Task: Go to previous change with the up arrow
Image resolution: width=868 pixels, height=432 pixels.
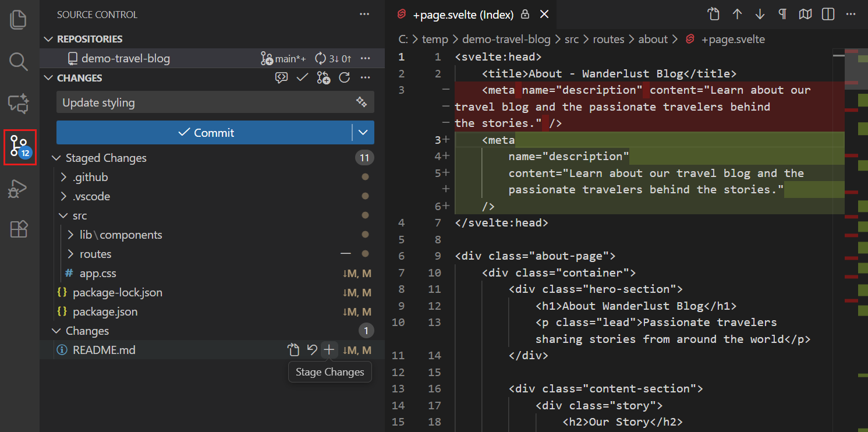Action: pos(738,14)
